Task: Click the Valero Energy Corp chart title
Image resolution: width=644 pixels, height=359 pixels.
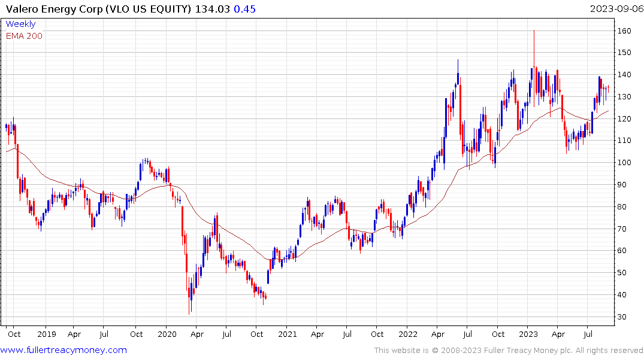Action: 99,9
